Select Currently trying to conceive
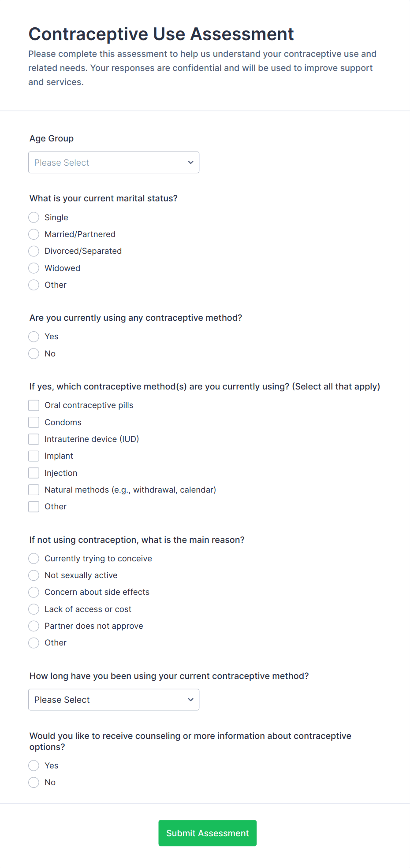This screenshot has height=868, width=410. click(34, 558)
